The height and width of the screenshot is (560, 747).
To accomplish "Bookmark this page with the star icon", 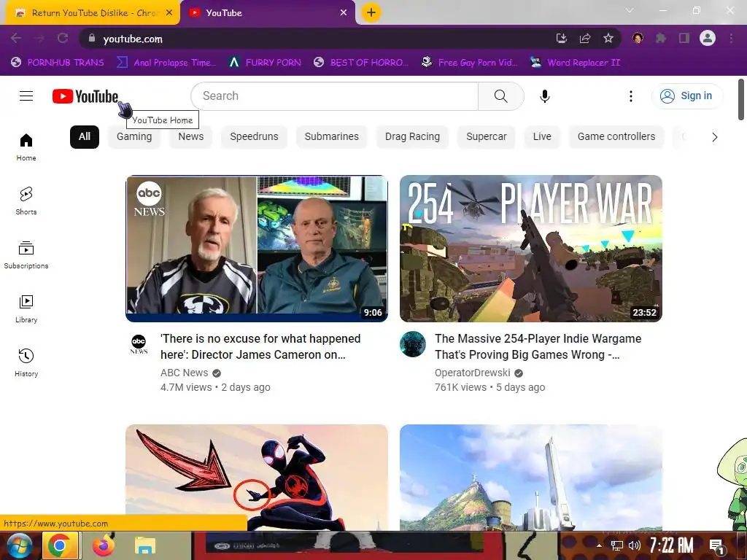I will [x=608, y=38].
